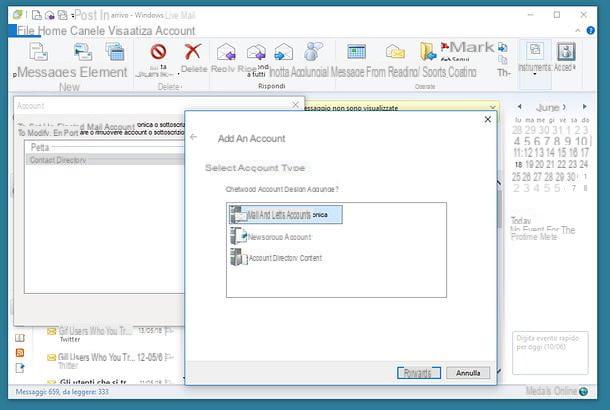Click the add to calendar icon
The width and height of the screenshot is (610, 410).
tap(356, 51)
